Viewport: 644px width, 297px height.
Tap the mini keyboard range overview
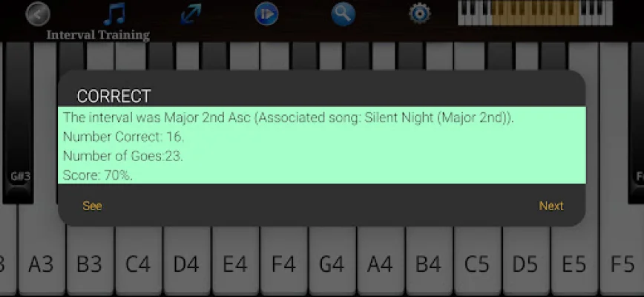[535, 13]
